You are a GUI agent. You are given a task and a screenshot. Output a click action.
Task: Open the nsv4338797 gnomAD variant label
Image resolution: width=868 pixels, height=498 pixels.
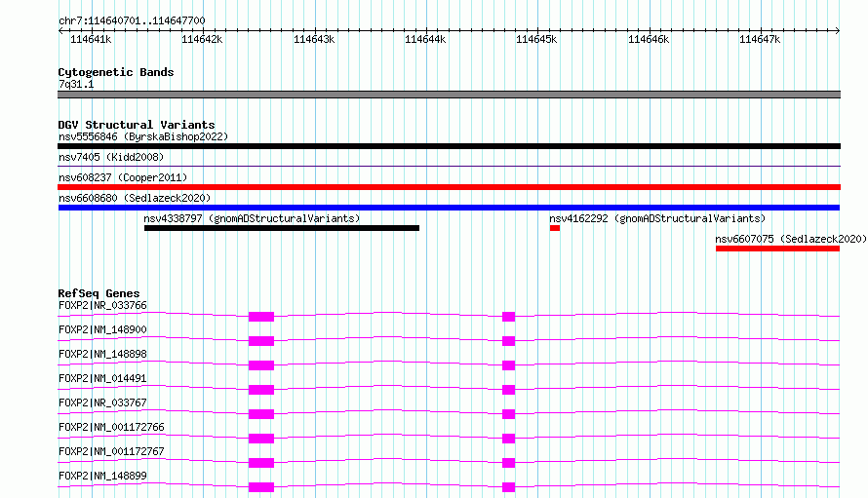[252, 218]
